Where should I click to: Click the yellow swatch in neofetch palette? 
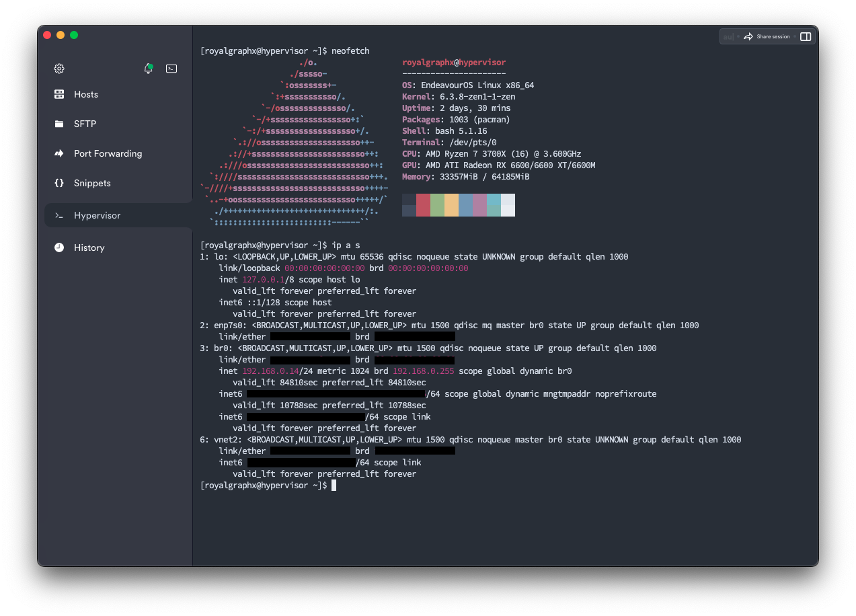pyautogui.click(x=451, y=205)
